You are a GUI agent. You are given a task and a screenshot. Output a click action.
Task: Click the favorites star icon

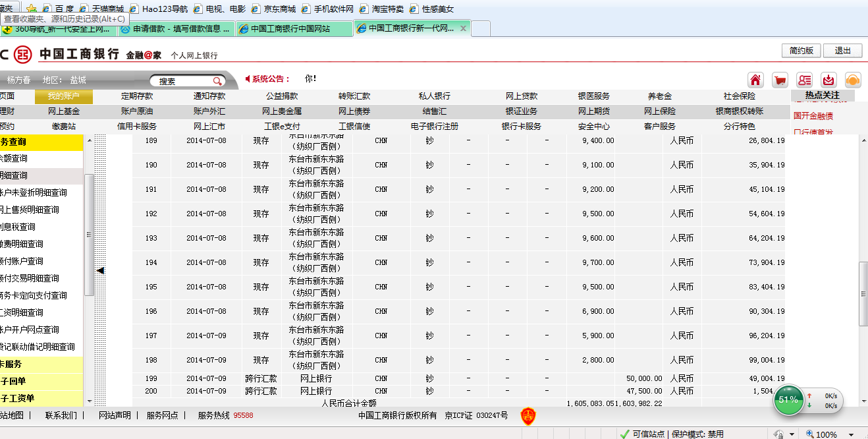31,9
